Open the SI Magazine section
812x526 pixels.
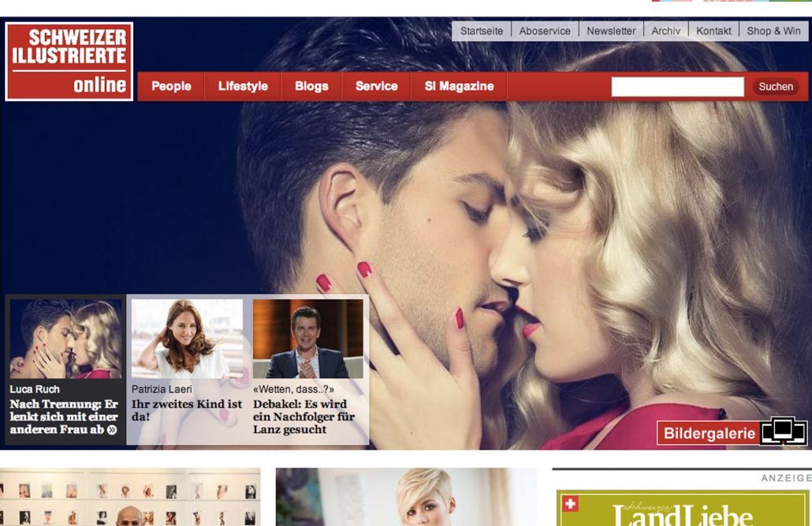click(x=459, y=87)
